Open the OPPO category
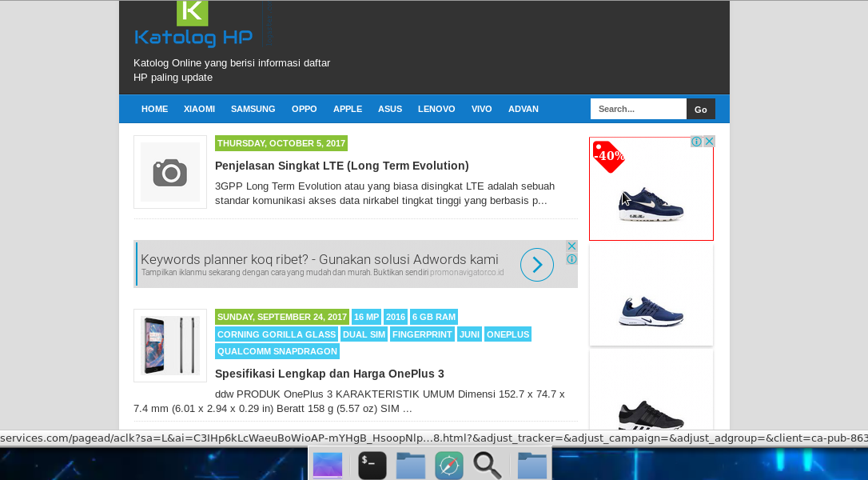Screen dimensions: 868x480 coord(305,109)
